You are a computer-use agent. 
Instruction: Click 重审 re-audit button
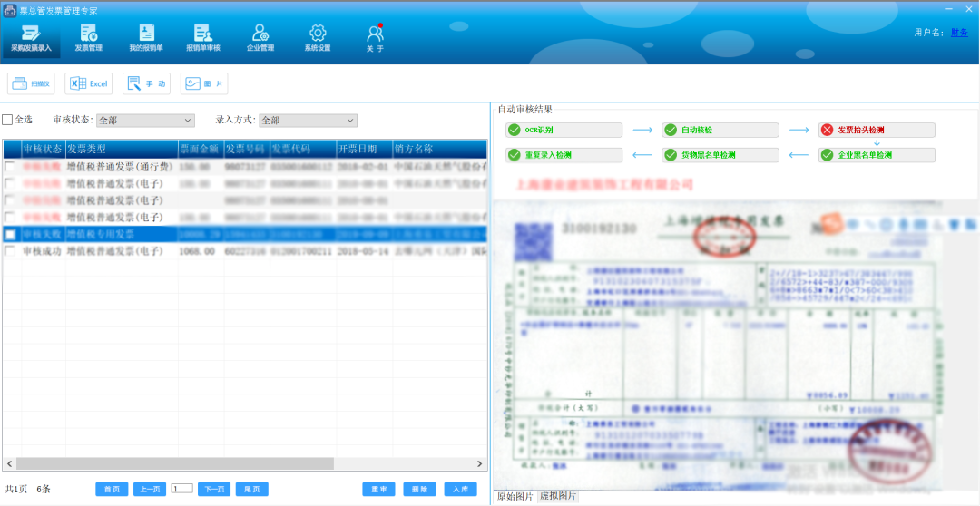tap(378, 489)
